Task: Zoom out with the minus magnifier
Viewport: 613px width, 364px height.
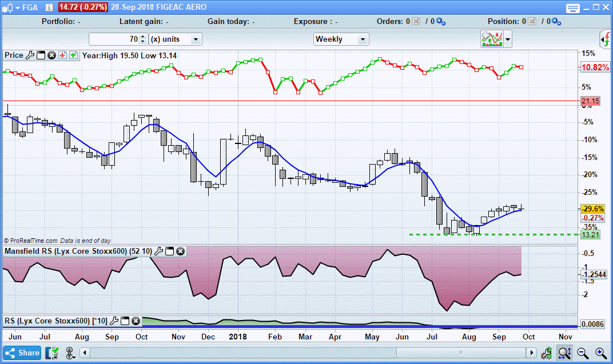Action: 583,353
